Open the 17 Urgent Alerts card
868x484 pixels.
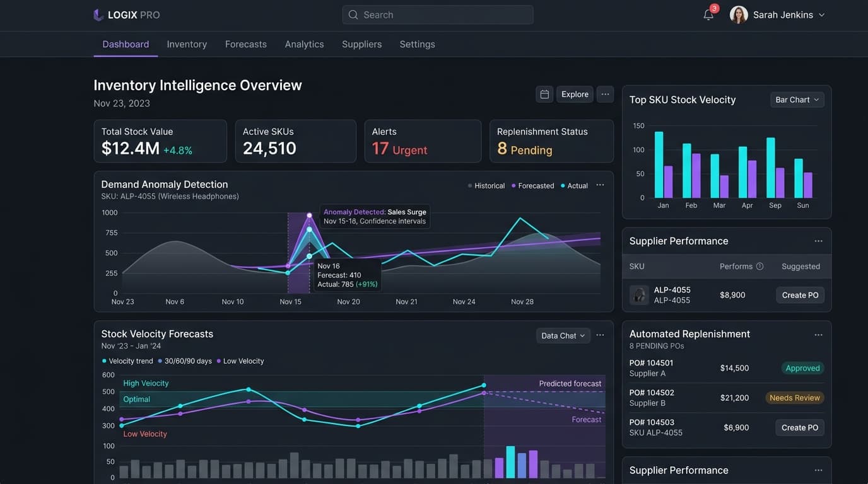click(423, 141)
